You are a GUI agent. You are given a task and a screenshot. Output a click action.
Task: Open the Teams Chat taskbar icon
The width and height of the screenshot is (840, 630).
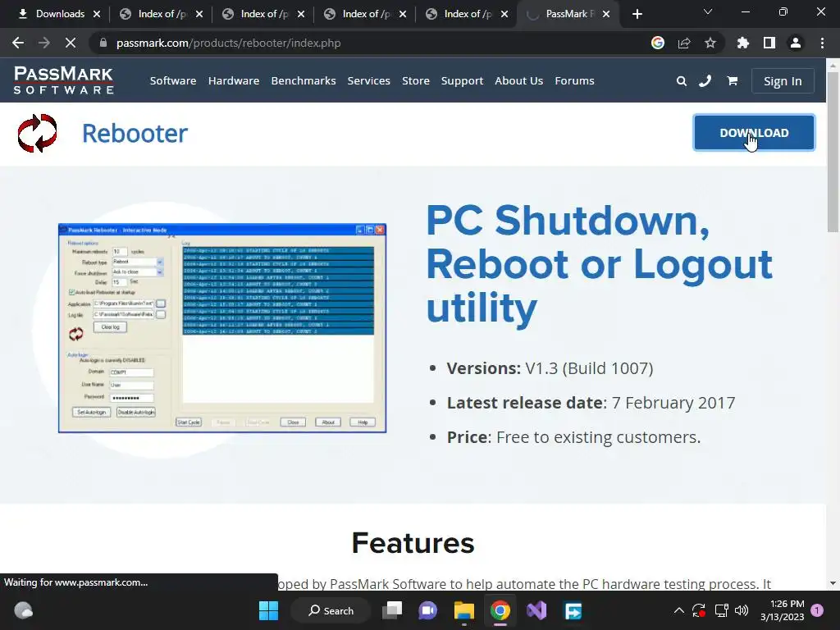(427, 610)
